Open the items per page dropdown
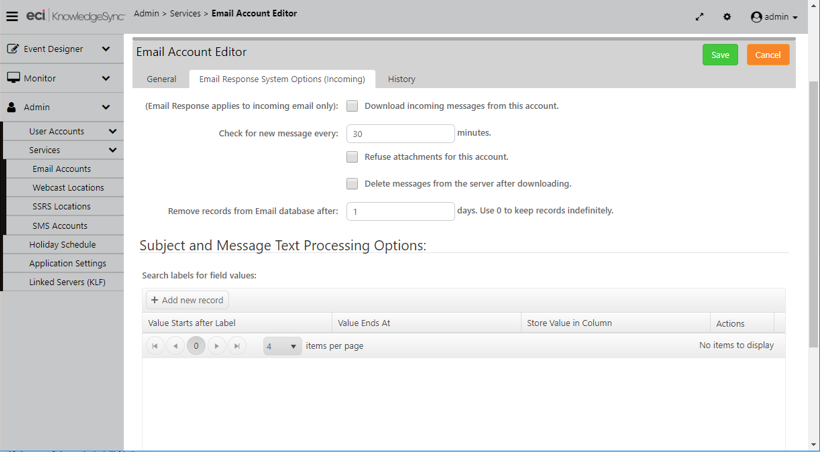Image resolution: width=824 pixels, height=455 pixels. pyautogui.click(x=282, y=346)
